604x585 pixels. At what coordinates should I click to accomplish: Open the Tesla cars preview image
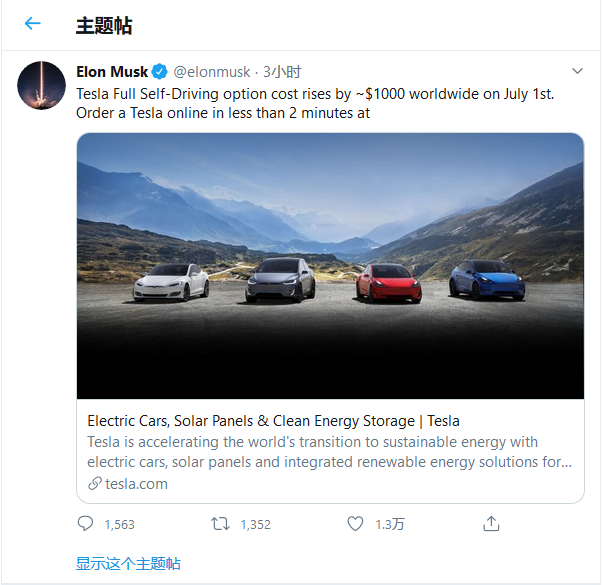click(x=330, y=266)
